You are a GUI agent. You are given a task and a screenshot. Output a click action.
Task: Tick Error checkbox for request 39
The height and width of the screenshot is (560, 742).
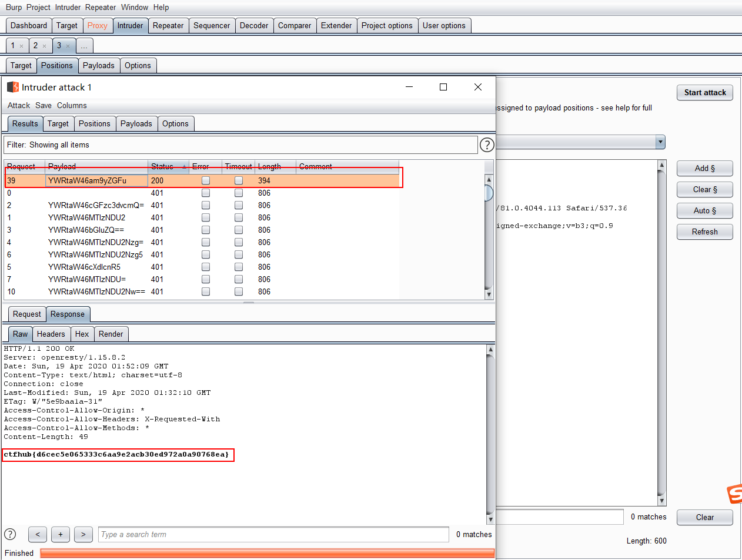pos(206,180)
